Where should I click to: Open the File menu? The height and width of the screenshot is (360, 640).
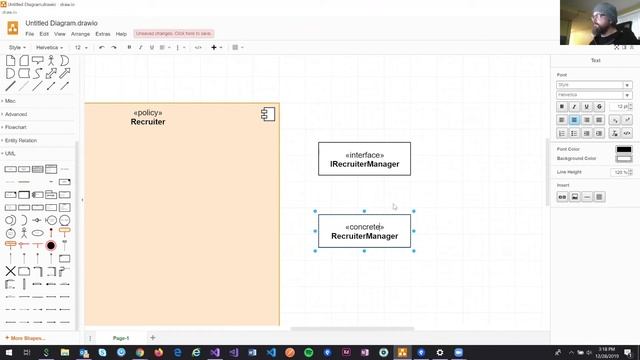30,34
